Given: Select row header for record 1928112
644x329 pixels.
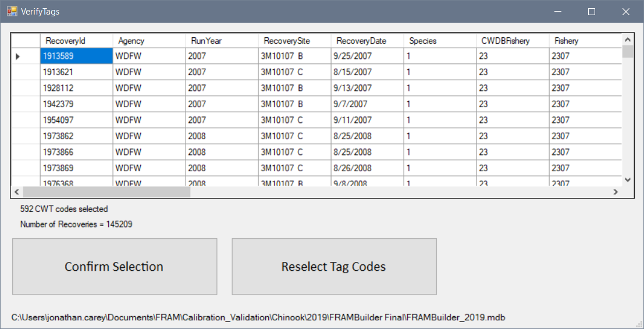Looking at the screenshot, I should (x=26, y=89).
